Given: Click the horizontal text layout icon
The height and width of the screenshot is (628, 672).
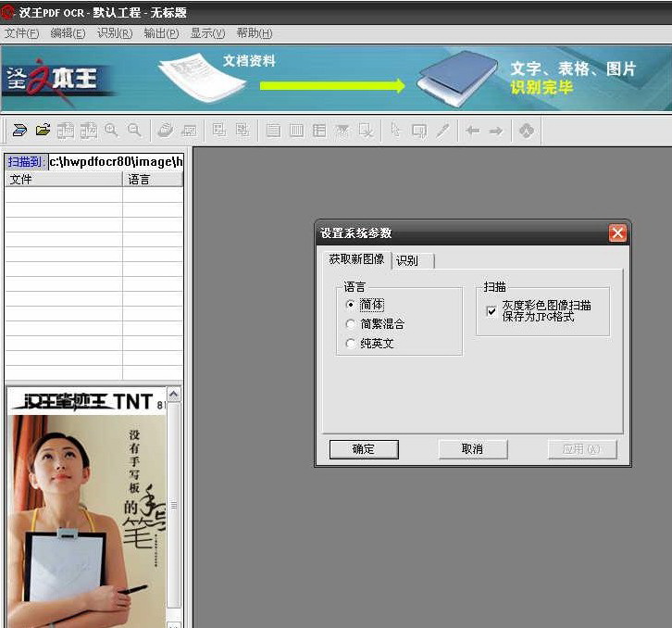Looking at the screenshot, I should [x=273, y=131].
